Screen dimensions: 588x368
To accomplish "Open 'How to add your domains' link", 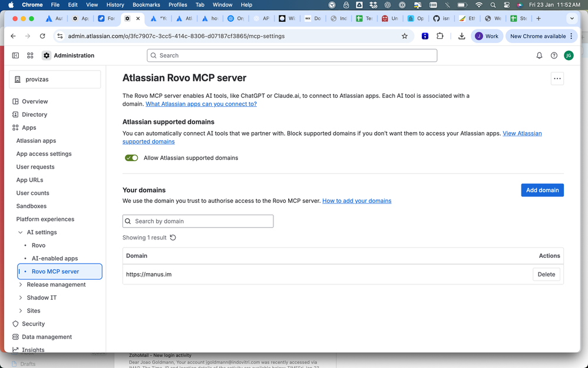I will (x=356, y=201).
